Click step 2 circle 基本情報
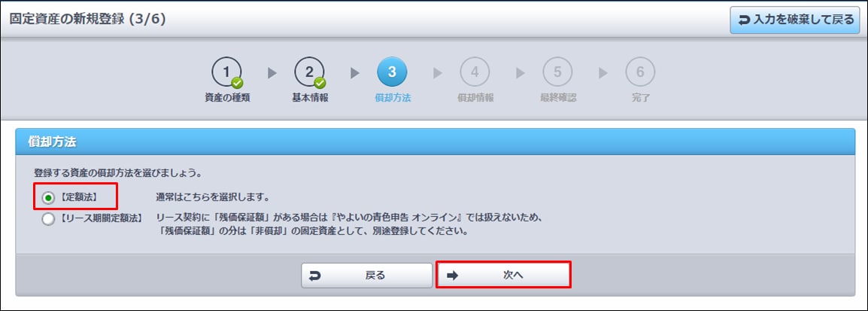The height and width of the screenshot is (311, 868). point(309,72)
